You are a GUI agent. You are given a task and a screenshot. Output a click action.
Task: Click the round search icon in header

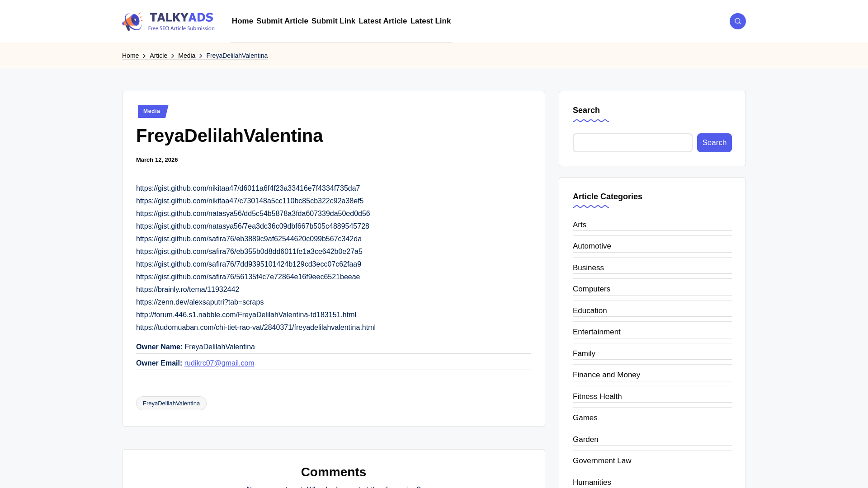tap(737, 21)
